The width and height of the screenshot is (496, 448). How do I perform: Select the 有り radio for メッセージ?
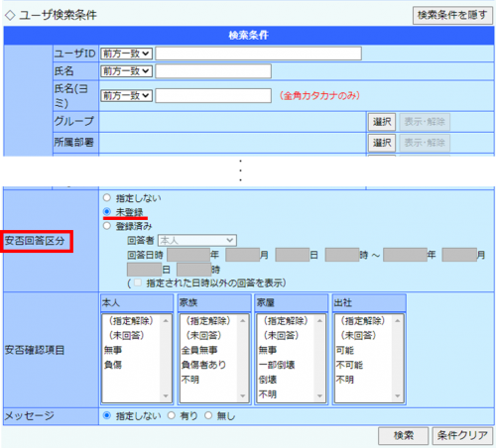[x=172, y=415]
